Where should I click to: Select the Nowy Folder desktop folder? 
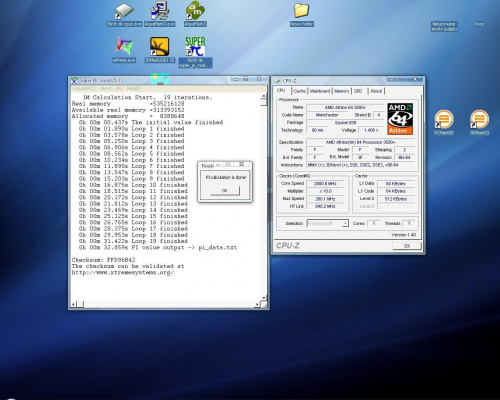(x=302, y=15)
